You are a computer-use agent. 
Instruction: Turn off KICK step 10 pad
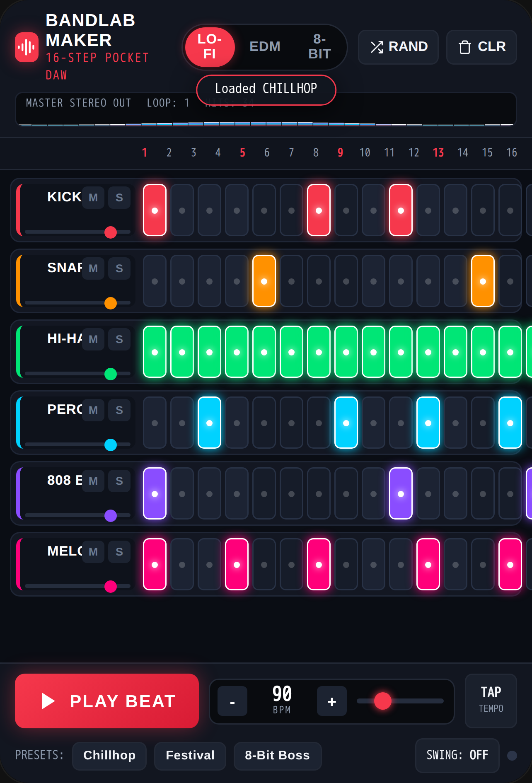[401, 210]
